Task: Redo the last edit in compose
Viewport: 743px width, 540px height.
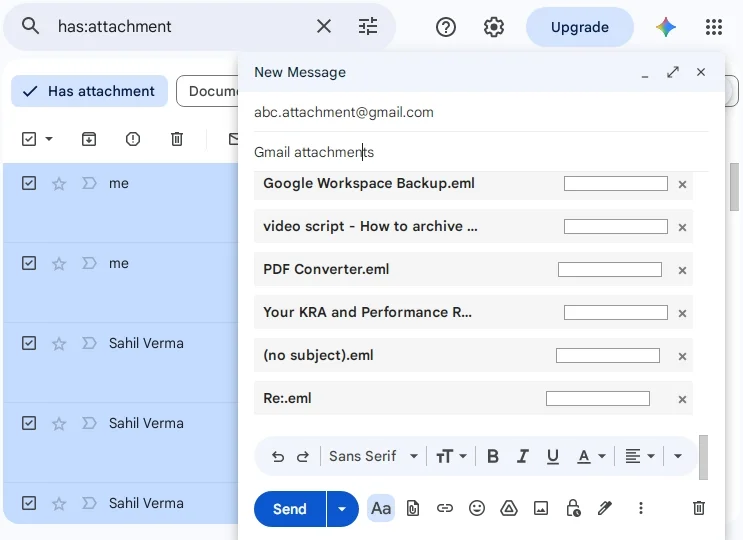Action: tap(302, 457)
